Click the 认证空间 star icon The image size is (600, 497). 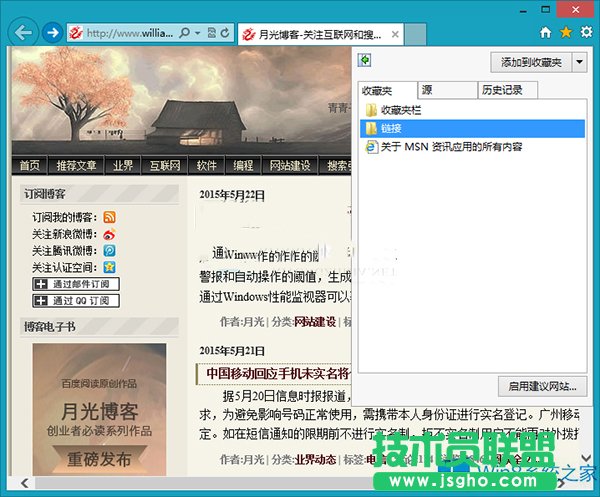[x=109, y=267]
